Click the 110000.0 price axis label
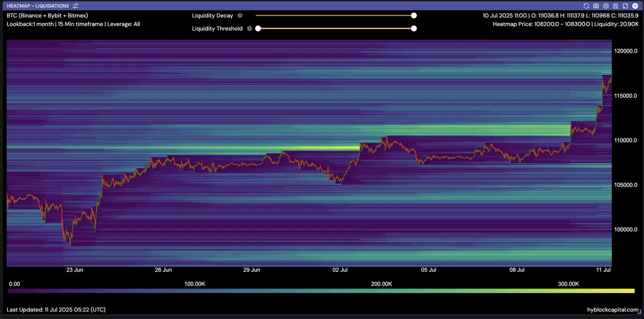 (x=626, y=140)
